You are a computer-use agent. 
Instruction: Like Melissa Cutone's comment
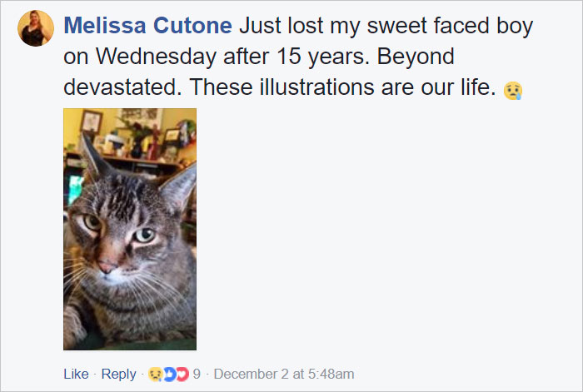pos(76,375)
